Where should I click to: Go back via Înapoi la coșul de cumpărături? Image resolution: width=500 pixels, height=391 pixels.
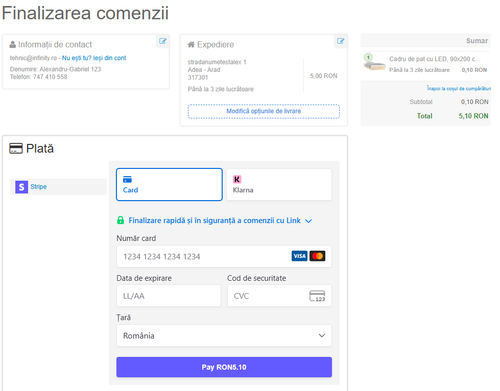(x=459, y=88)
